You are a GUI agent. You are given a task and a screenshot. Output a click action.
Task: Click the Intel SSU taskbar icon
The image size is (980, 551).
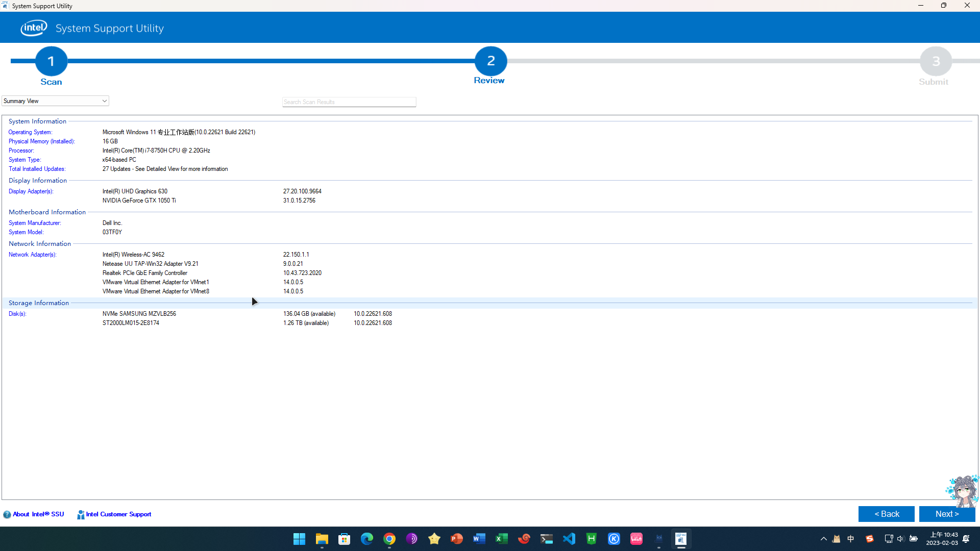681,539
